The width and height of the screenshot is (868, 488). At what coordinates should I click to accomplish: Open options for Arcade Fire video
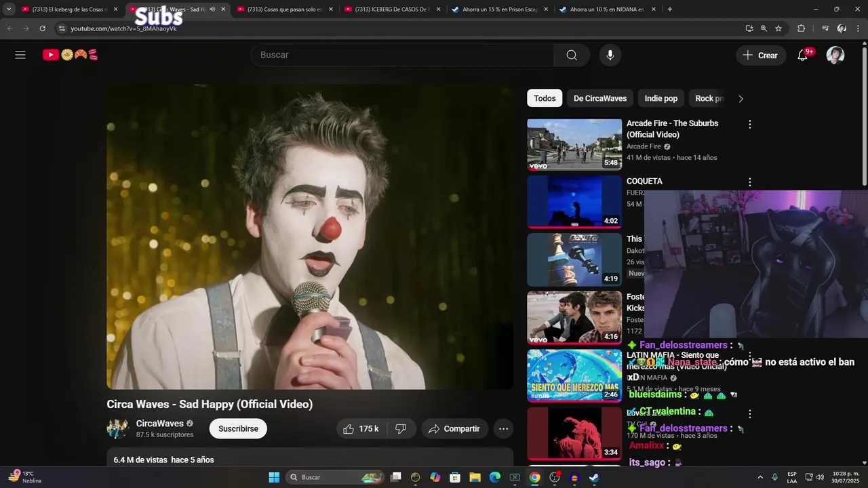tap(750, 124)
